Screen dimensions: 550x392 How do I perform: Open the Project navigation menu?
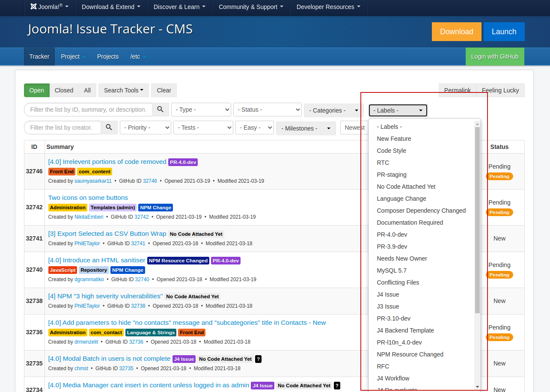[73, 56]
